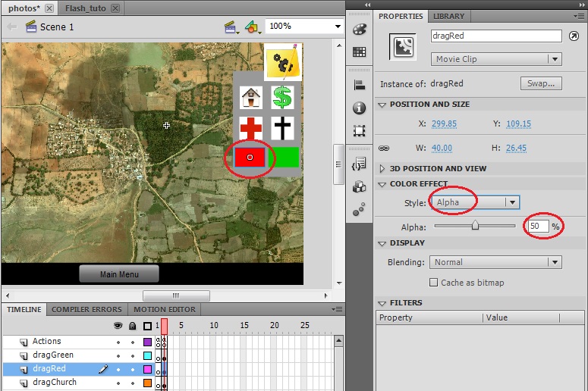Toggle the width-height lock chain icon
Screen dimensions: 588x391
tap(384, 149)
